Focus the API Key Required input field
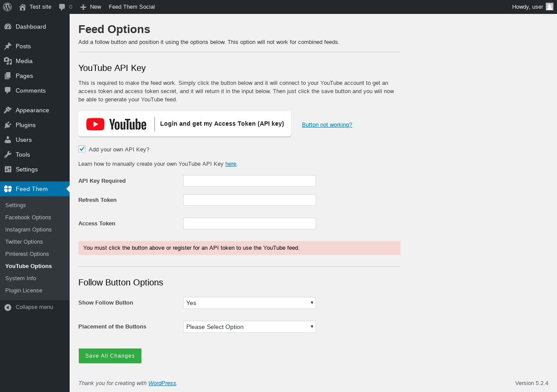Screen dimensions: 557x392 click(x=249, y=181)
